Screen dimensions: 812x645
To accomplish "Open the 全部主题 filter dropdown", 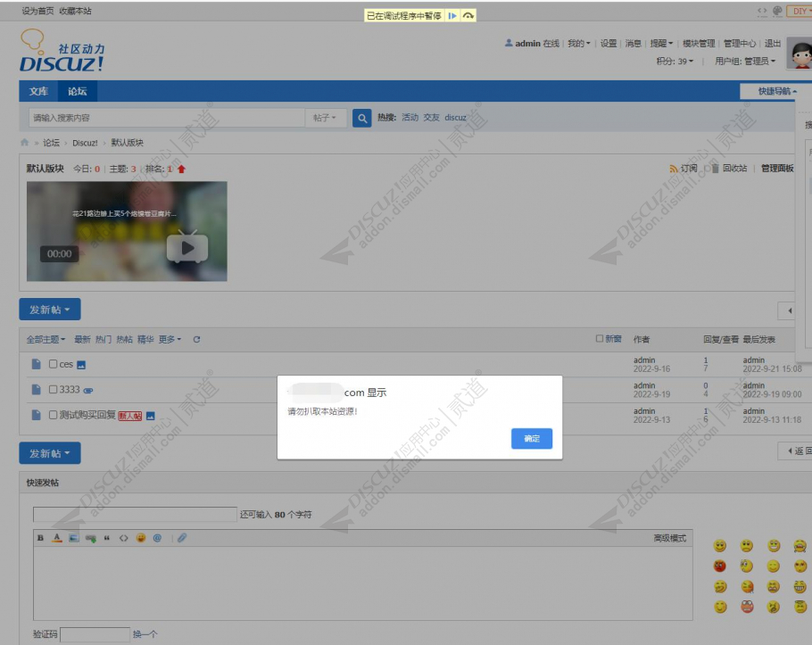I will point(46,340).
